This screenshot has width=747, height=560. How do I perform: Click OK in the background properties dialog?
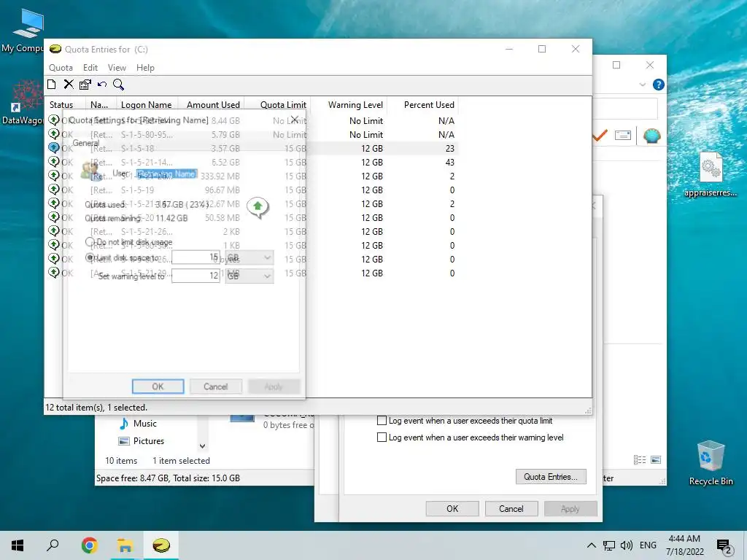tap(452, 508)
